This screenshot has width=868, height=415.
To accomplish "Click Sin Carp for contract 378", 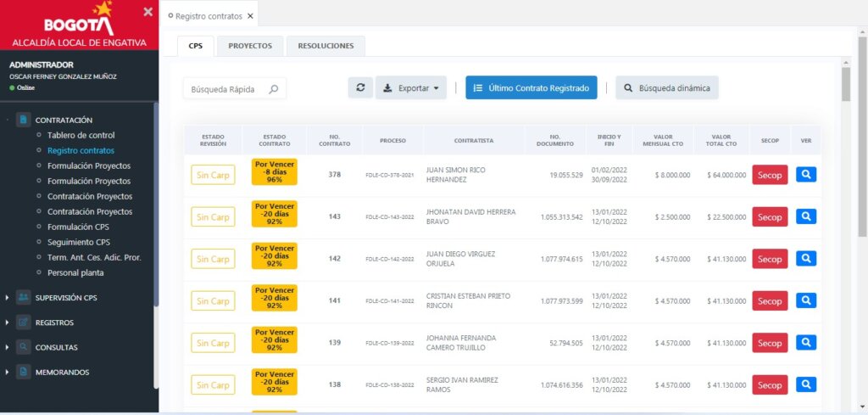I will pyautogui.click(x=213, y=175).
